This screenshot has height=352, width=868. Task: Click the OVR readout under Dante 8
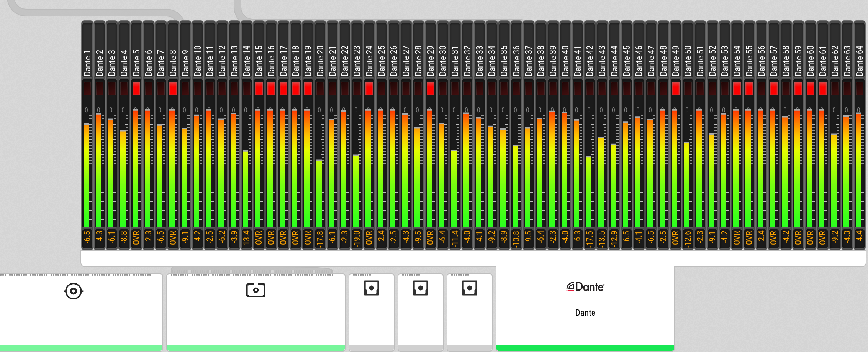[173, 238]
